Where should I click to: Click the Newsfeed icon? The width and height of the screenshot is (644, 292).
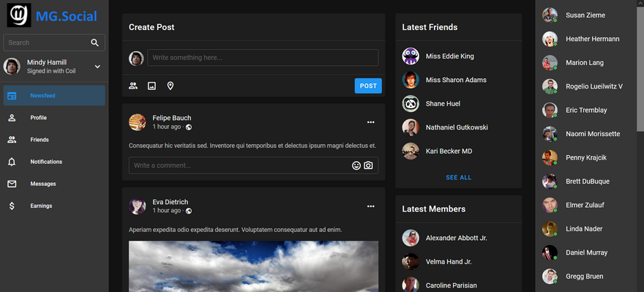12,96
